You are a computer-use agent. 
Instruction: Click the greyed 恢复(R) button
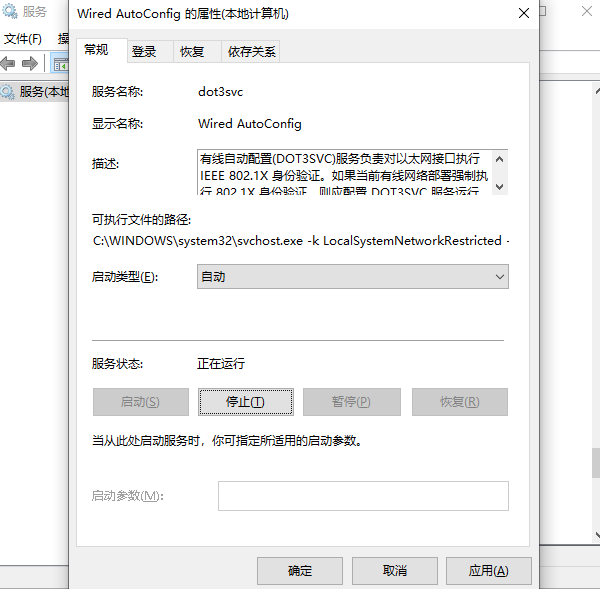pos(460,402)
